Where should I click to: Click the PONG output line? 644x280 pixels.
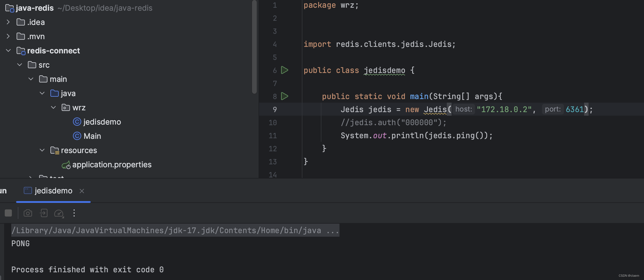(20, 244)
